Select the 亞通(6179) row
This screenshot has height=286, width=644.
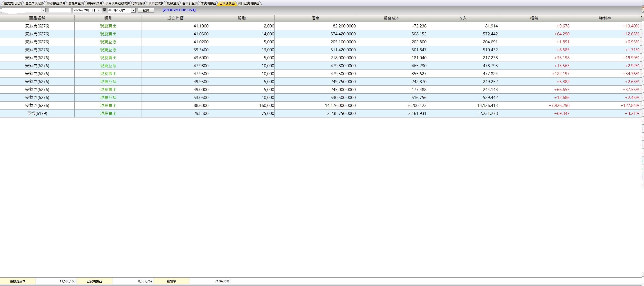pos(37,113)
